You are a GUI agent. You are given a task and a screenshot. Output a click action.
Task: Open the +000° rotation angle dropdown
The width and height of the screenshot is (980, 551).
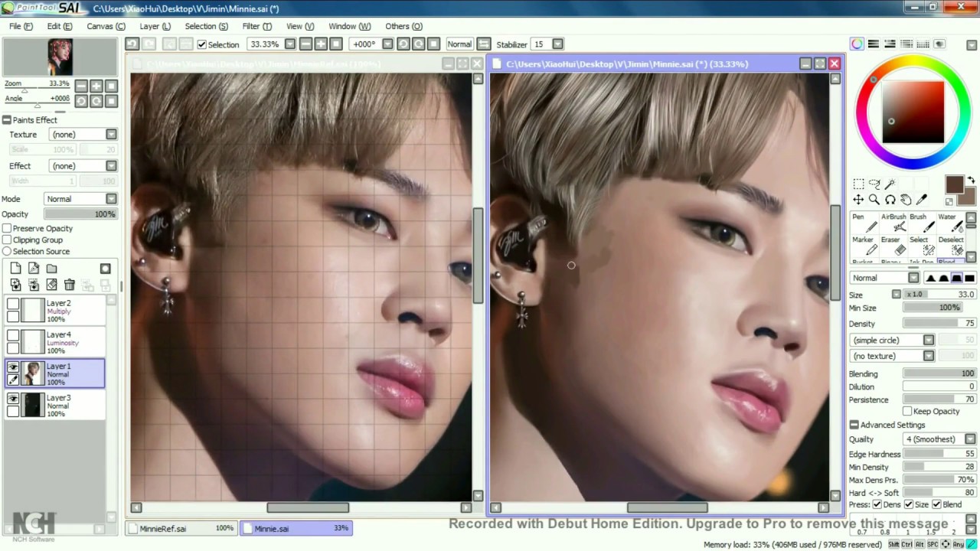point(387,44)
